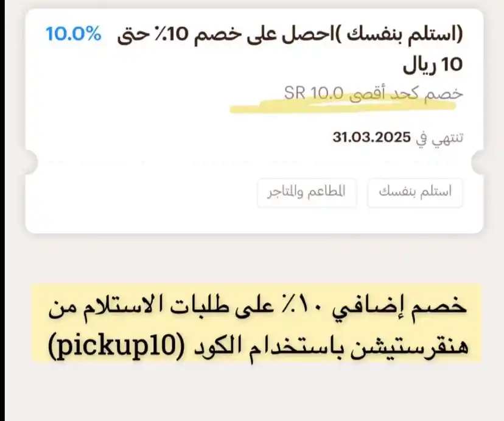
Task: Click the dashed coupon divider line
Action: [x=254, y=163]
